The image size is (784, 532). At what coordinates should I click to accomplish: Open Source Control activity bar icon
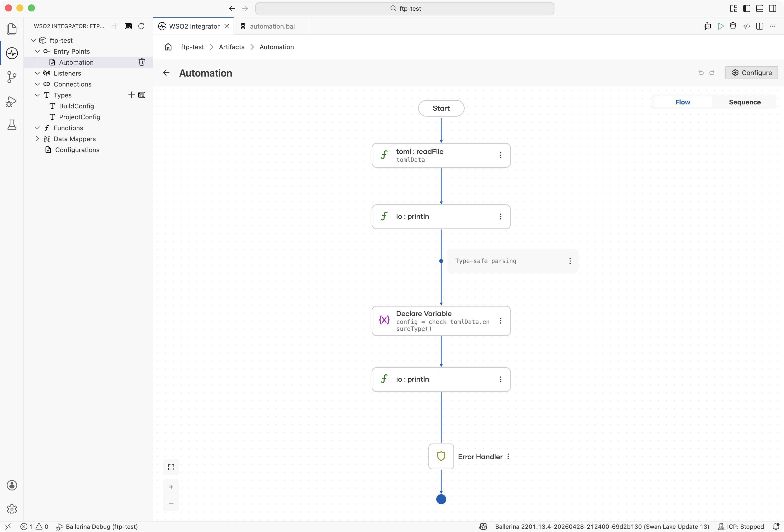pyautogui.click(x=12, y=77)
